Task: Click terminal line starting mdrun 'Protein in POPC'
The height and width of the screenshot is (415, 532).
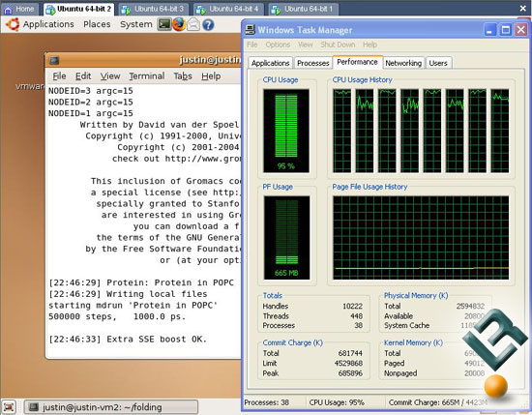Action: (133, 306)
